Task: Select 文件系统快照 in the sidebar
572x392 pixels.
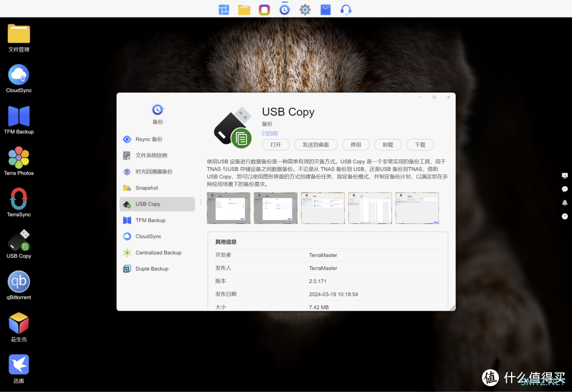Action: tap(157, 156)
